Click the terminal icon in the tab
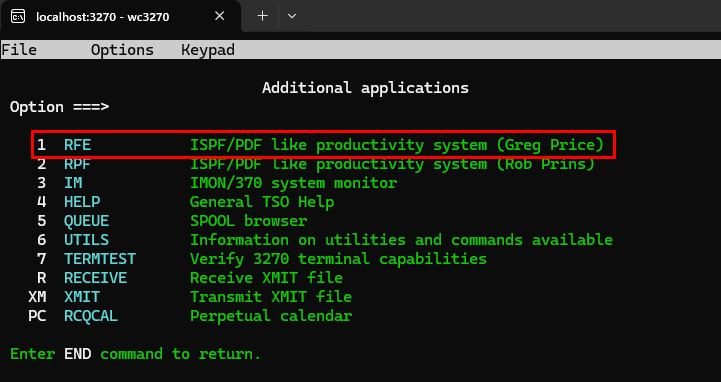Image resolution: width=721 pixels, height=382 pixels. [17, 17]
